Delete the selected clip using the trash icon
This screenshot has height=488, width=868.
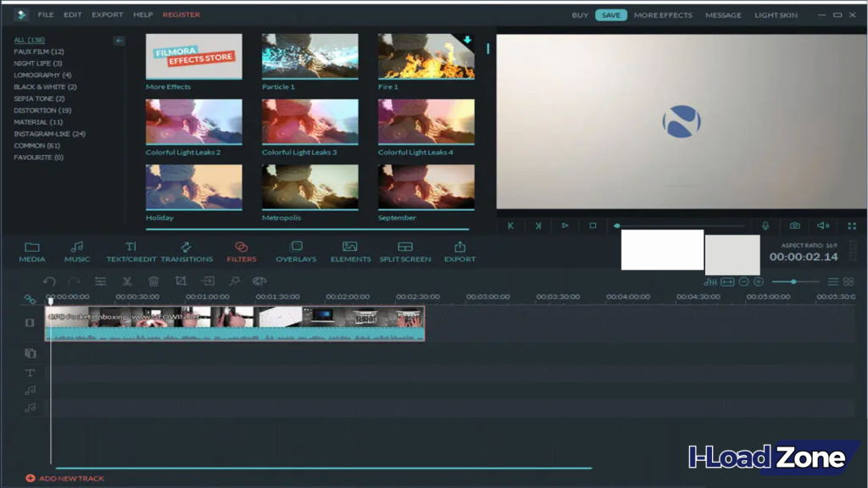coord(153,281)
